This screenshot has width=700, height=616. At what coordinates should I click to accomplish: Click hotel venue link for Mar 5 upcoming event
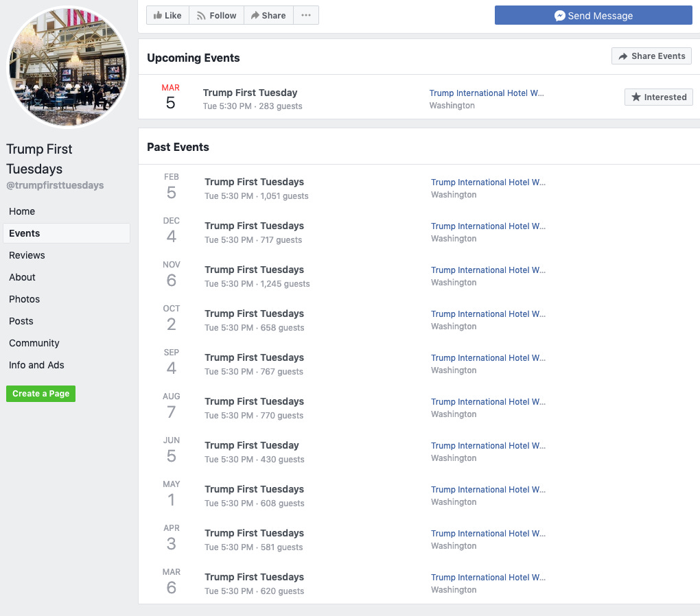(487, 93)
